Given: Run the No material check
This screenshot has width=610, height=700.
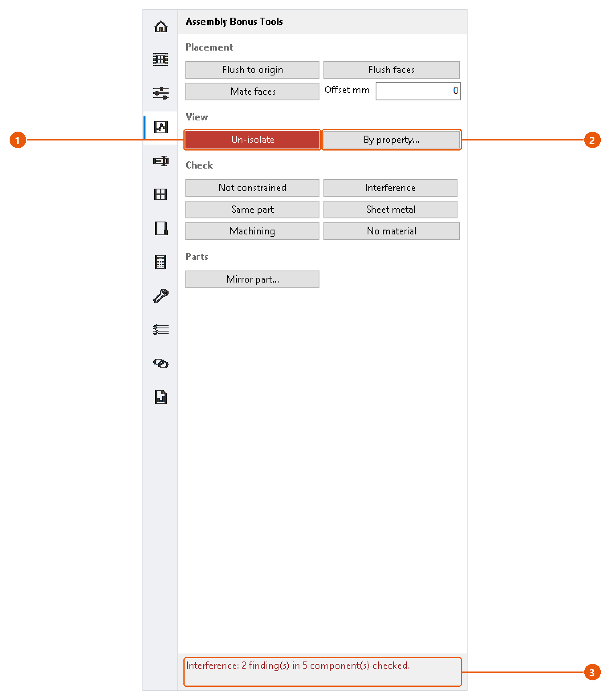Looking at the screenshot, I should click(392, 231).
